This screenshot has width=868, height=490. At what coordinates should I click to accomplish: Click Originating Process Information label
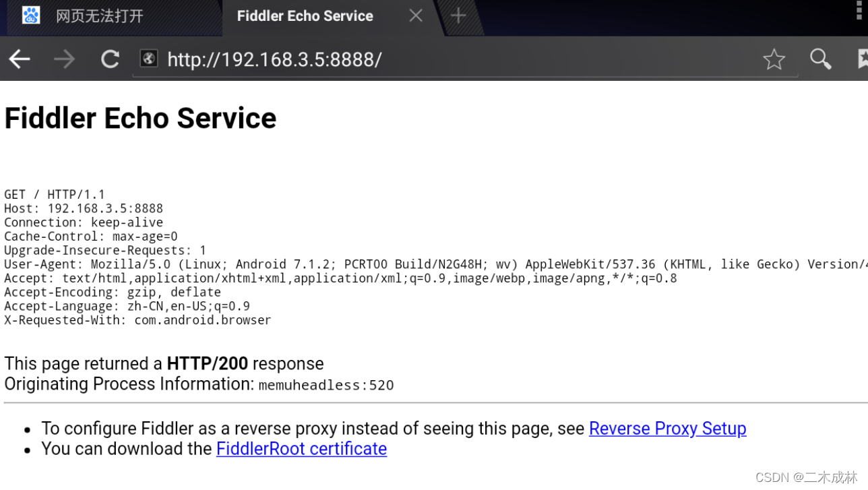[x=129, y=384]
